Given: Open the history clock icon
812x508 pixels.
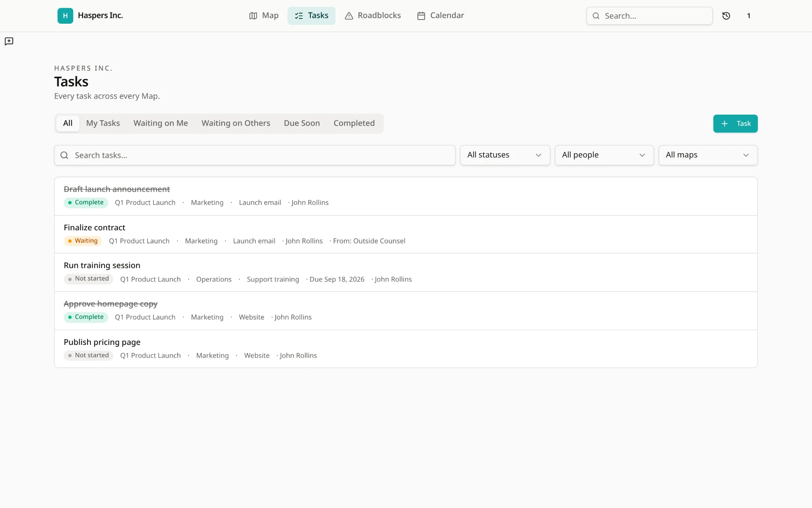Looking at the screenshot, I should pos(726,16).
